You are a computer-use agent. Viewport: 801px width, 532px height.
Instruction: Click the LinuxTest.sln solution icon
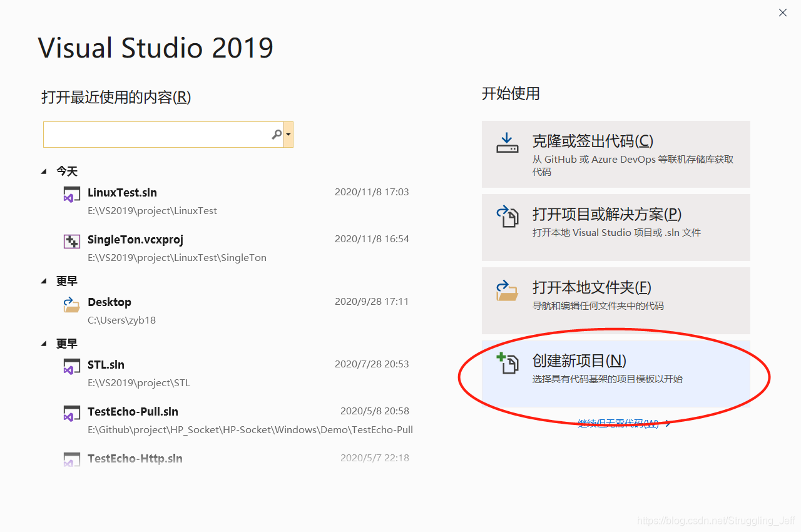72,195
